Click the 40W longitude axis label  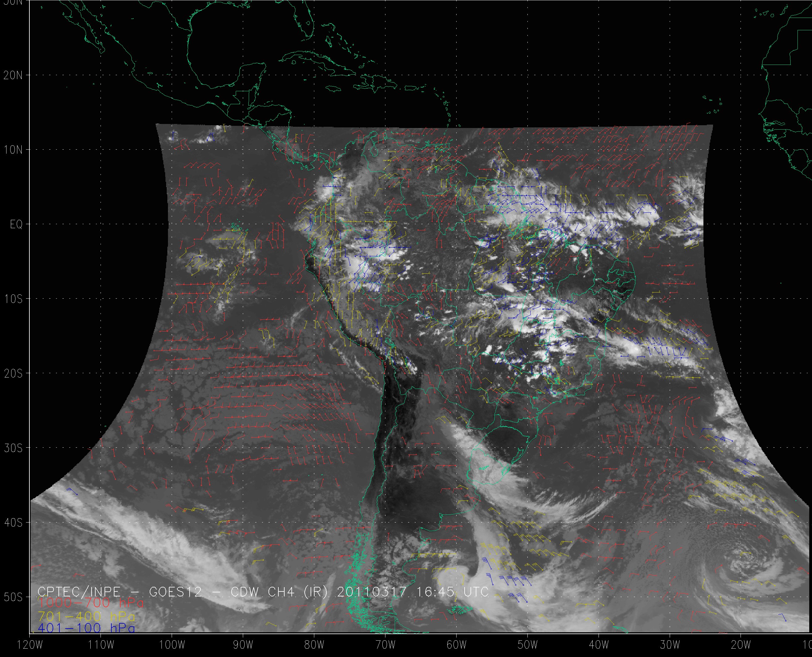[599, 645]
